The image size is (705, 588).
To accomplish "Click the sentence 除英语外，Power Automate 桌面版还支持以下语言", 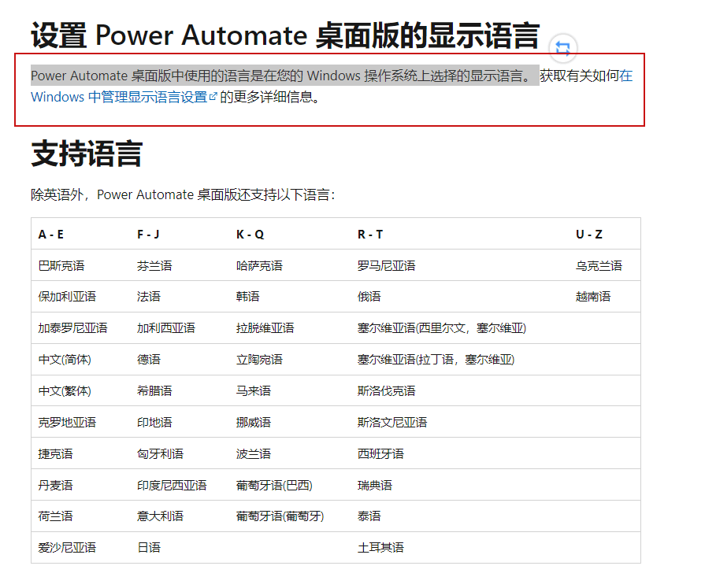I will tap(183, 194).
